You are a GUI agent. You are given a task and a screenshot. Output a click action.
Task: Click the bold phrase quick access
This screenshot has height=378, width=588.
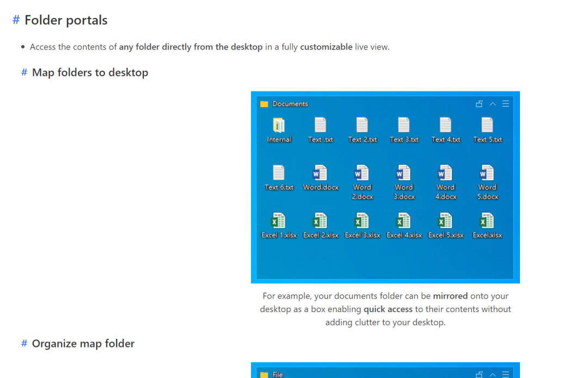[x=388, y=309]
